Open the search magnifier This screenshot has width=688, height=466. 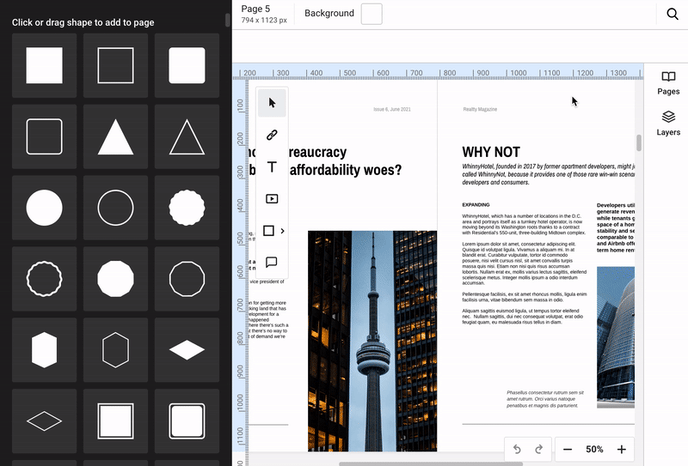coord(672,14)
